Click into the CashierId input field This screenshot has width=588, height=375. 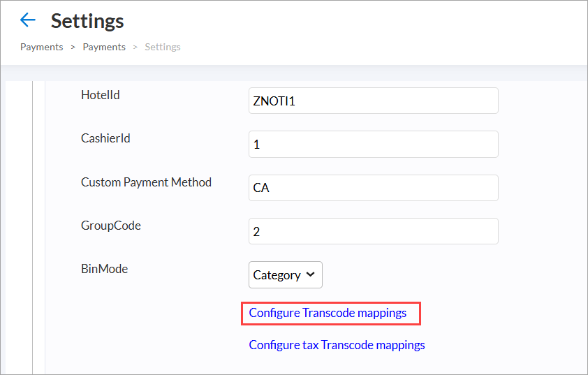[373, 144]
